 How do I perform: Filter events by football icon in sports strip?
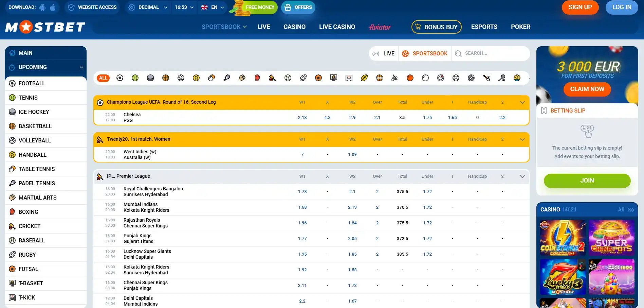[120, 78]
